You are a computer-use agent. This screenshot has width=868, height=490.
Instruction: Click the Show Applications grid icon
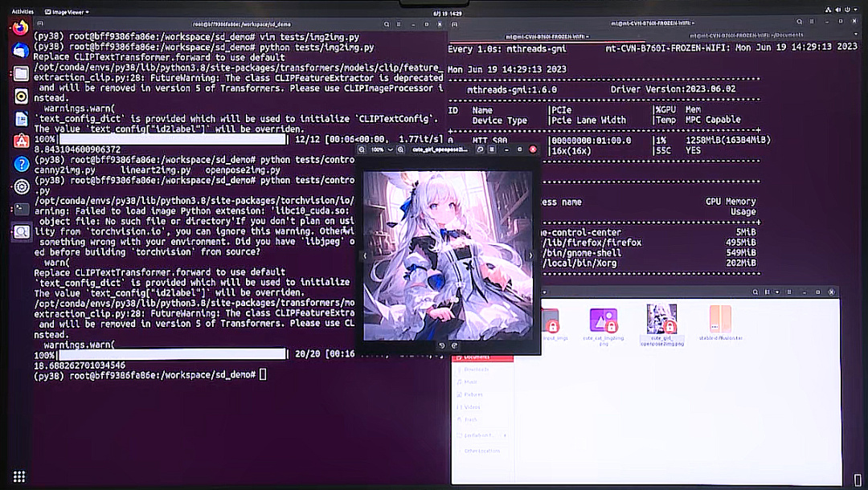(x=20, y=476)
